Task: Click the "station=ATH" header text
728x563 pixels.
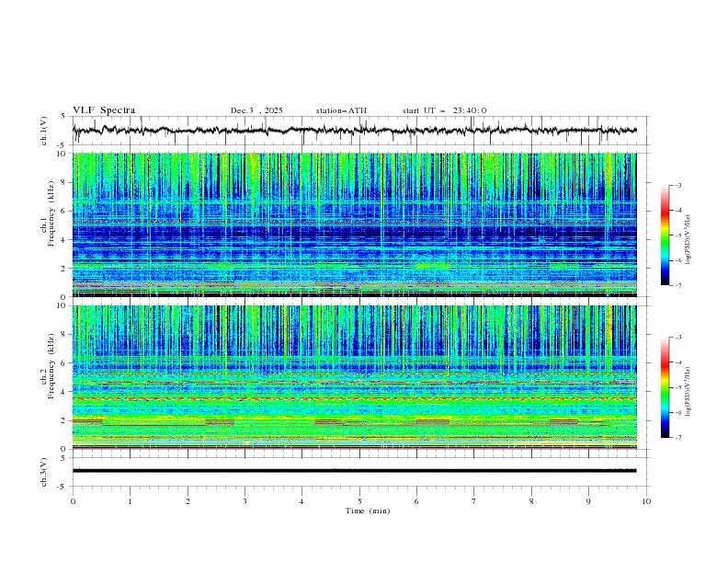Action: 341,110
